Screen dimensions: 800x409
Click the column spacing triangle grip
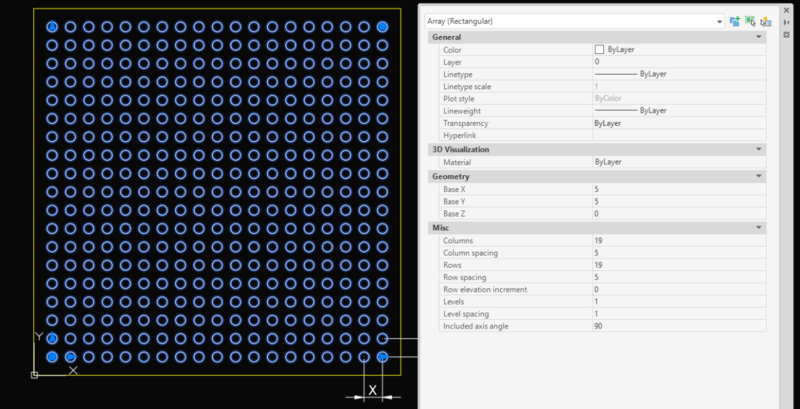71,356
